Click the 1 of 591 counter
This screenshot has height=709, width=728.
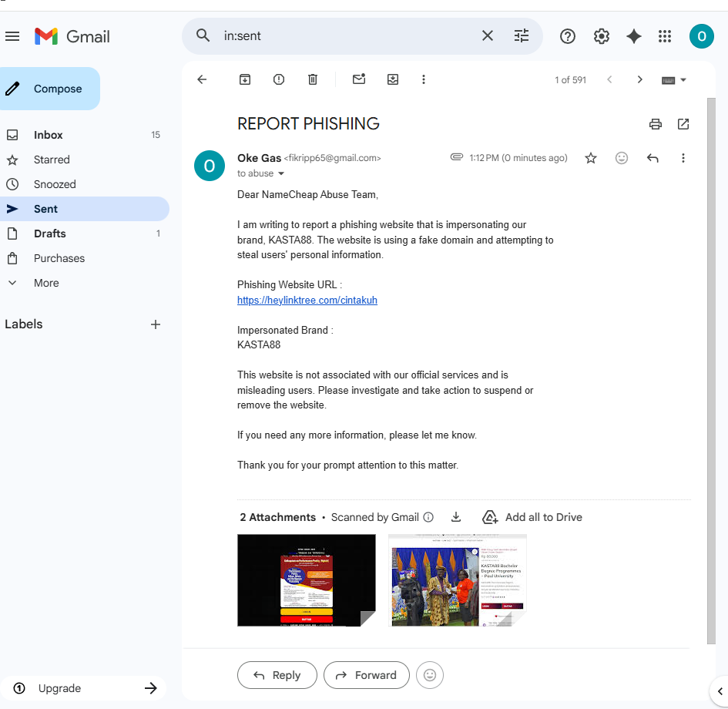click(x=570, y=80)
